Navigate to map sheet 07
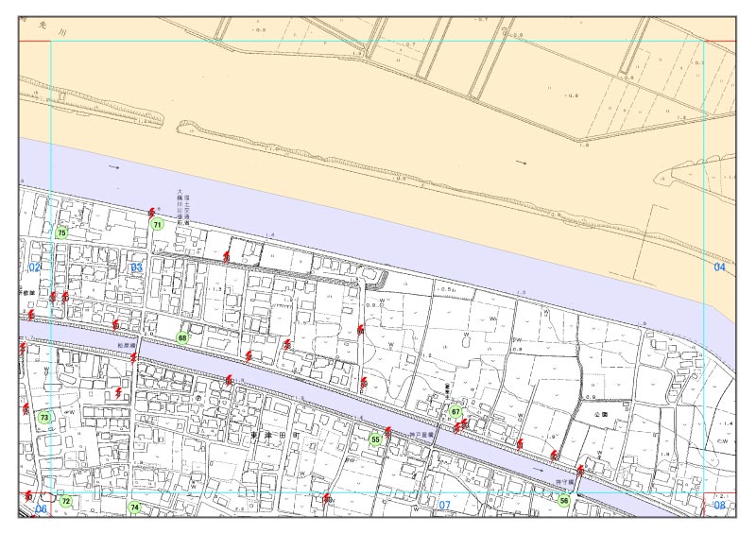This screenshot has height=534, width=756. click(x=444, y=506)
